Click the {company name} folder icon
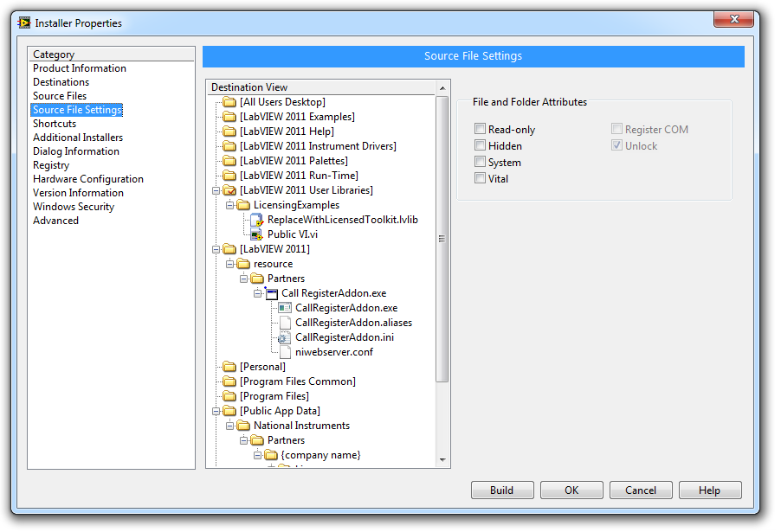This screenshot has width=781, height=532. (271, 455)
